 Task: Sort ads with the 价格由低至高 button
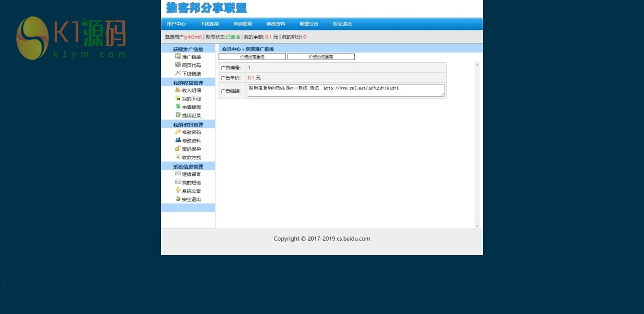(321, 57)
